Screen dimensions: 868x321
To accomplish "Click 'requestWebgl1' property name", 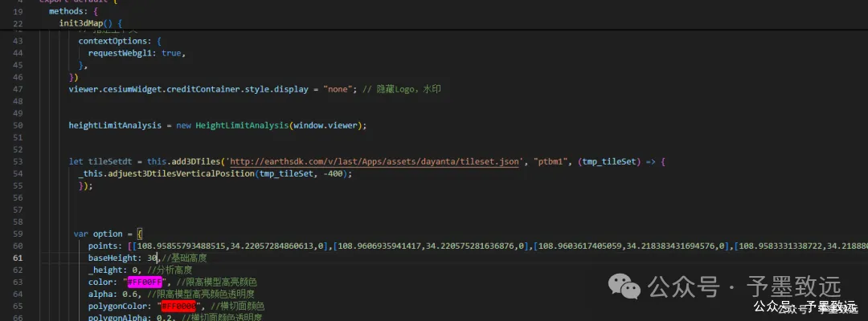I will click(x=120, y=54).
